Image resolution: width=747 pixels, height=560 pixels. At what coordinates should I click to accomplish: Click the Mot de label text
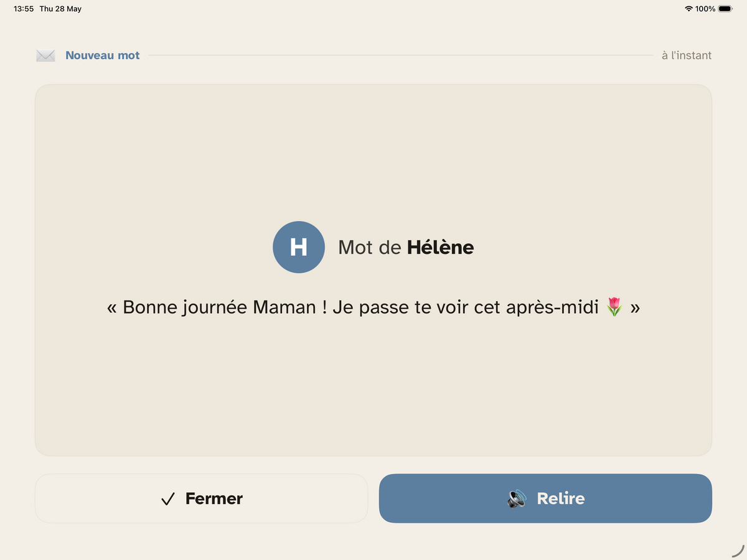click(x=370, y=247)
